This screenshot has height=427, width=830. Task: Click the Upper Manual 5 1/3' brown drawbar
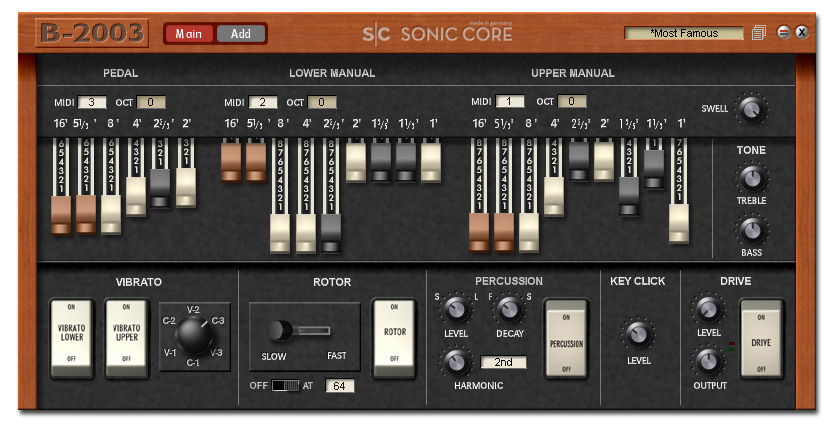tap(504, 232)
